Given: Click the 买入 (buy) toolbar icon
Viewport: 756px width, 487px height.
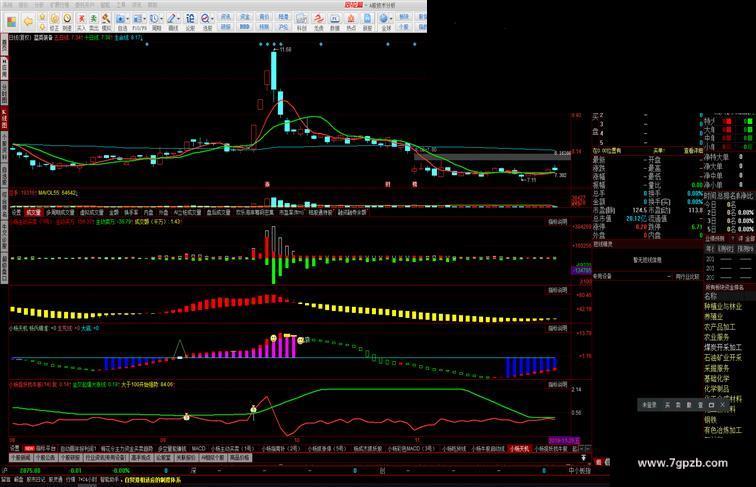Looking at the screenshot, I should tap(81, 22).
